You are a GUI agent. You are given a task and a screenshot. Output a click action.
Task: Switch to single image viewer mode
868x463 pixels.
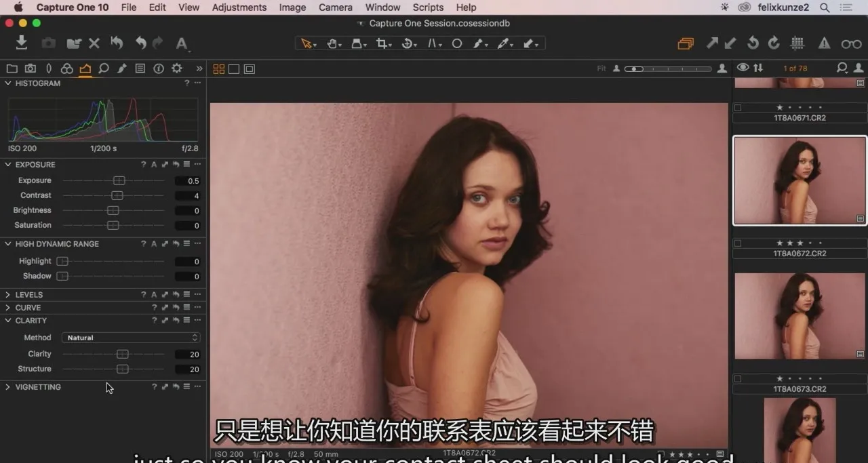(234, 68)
